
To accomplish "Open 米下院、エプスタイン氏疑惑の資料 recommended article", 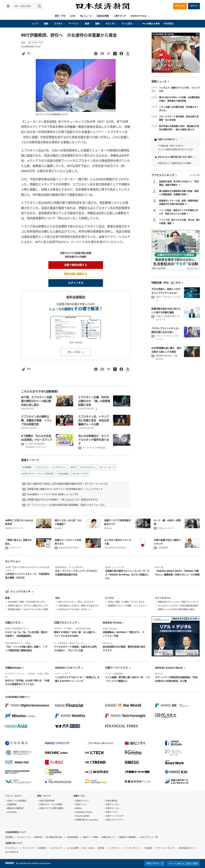I will [x=36, y=401].
